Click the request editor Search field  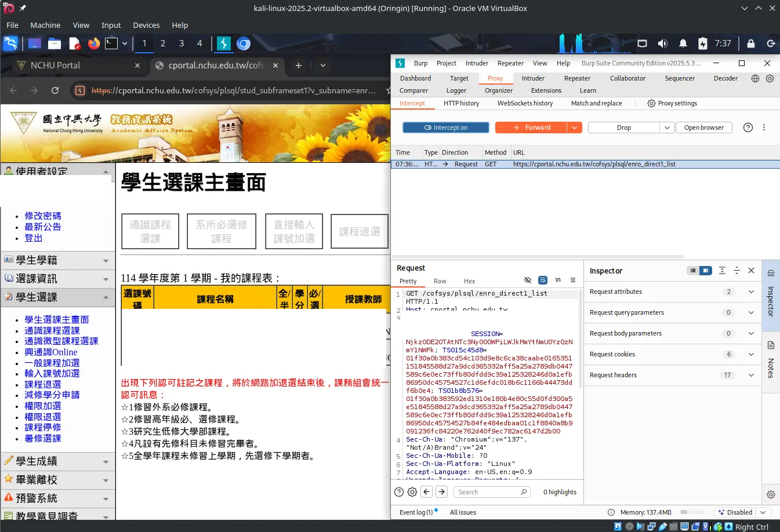(488, 492)
